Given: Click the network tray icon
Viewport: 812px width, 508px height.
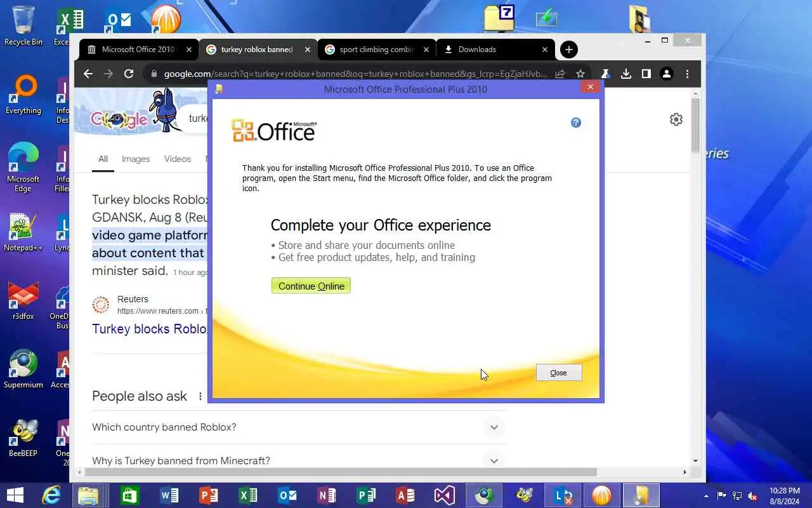Looking at the screenshot, I should tap(737, 496).
